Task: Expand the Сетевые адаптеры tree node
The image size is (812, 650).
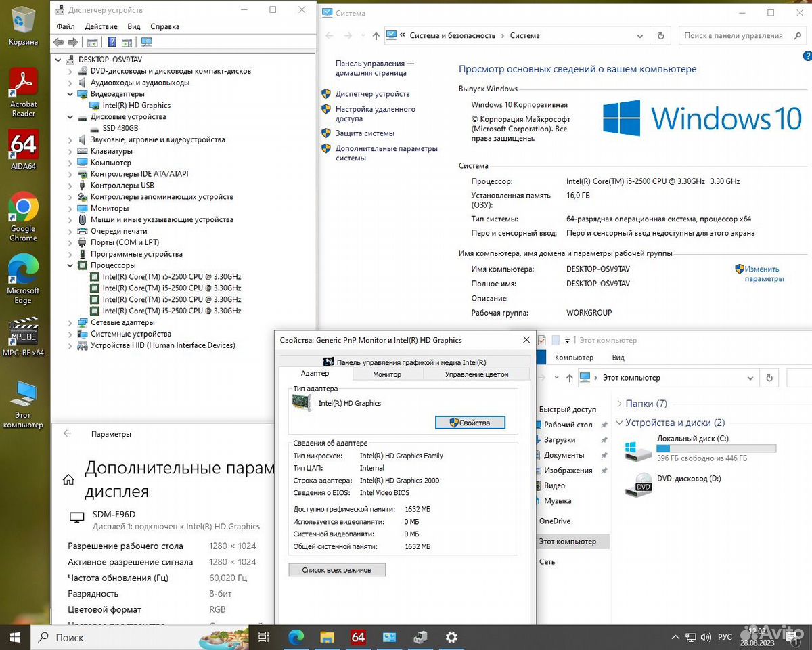Action: point(70,322)
